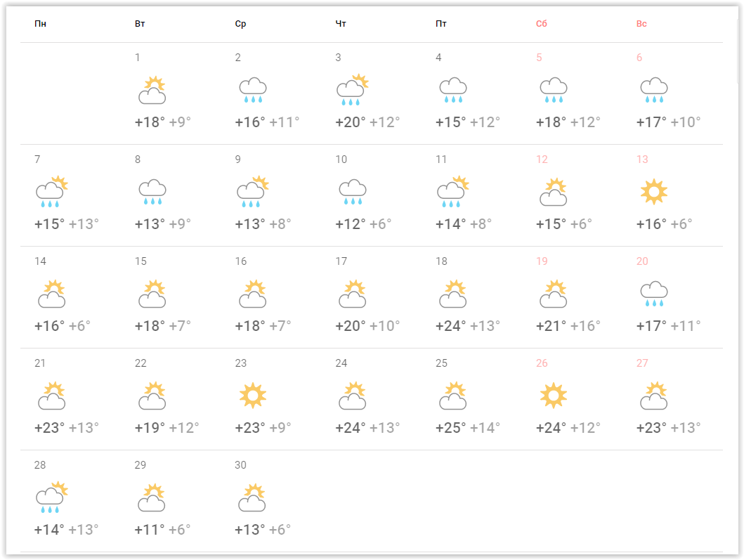Viewport: 744px width, 560px height.
Task: Click the sun icon for day 23
Action: (x=253, y=396)
